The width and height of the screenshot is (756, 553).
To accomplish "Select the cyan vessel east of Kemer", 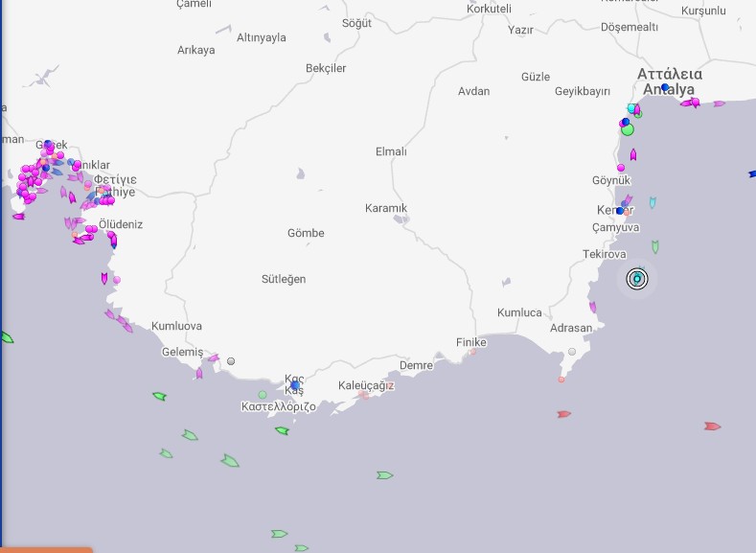I will [653, 202].
